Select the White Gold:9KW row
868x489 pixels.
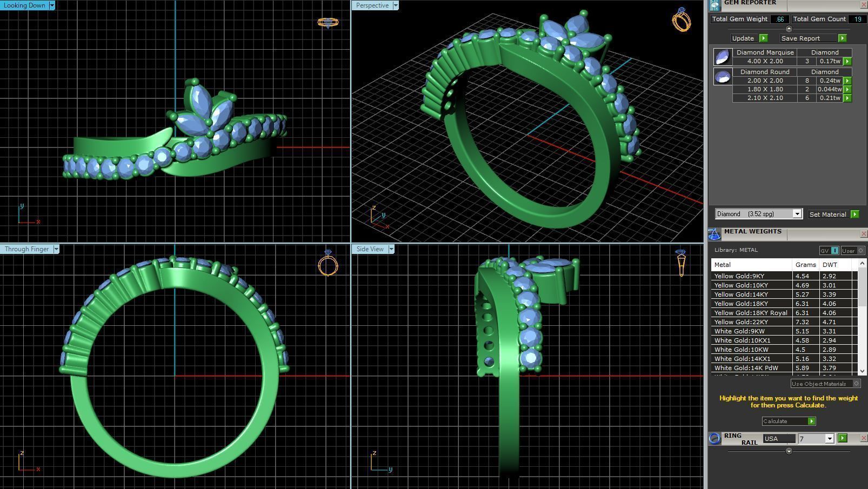pyautogui.click(x=784, y=331)
